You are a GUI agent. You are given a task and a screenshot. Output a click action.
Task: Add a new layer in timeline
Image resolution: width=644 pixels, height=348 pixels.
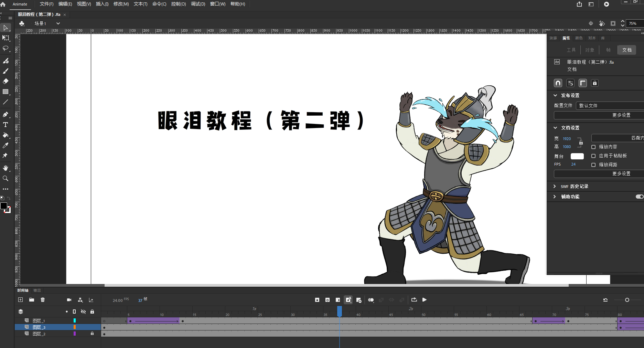(x=20, y=300)
